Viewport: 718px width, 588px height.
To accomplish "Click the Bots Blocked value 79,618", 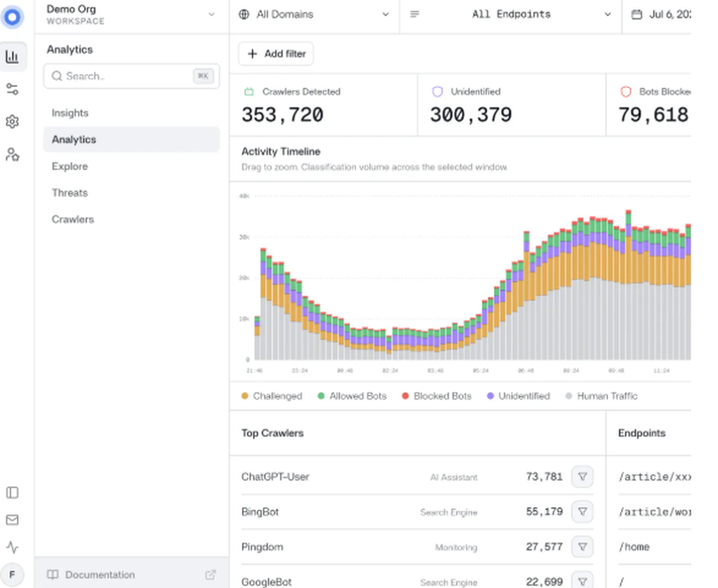I will click(x=653, y=114).
